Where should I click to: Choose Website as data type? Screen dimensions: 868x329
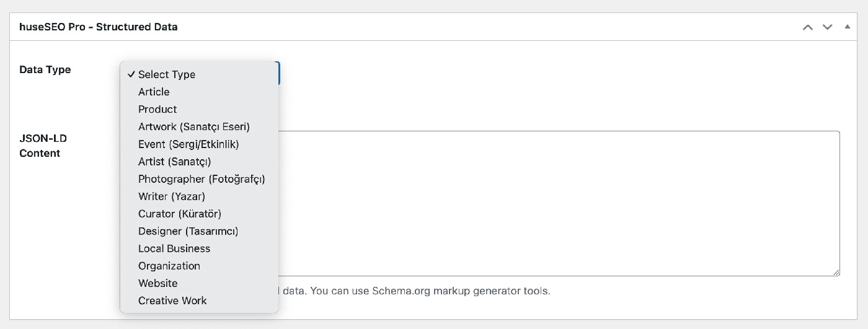coord(157,283)
